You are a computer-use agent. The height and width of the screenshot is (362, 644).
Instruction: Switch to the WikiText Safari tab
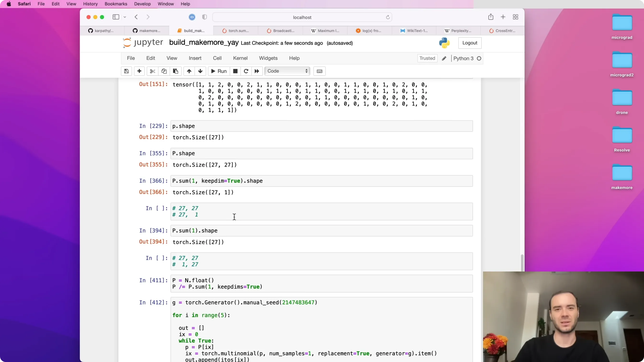414,31
